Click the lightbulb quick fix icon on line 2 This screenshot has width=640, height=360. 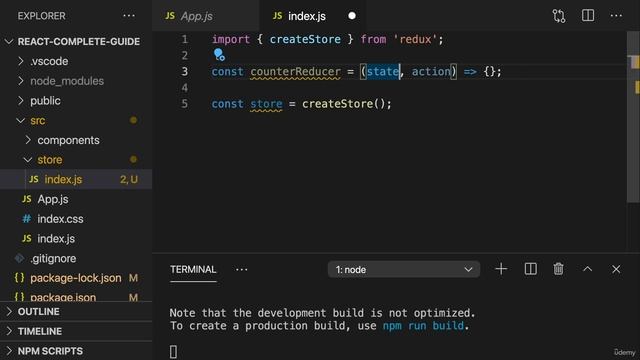click(219, 54)
